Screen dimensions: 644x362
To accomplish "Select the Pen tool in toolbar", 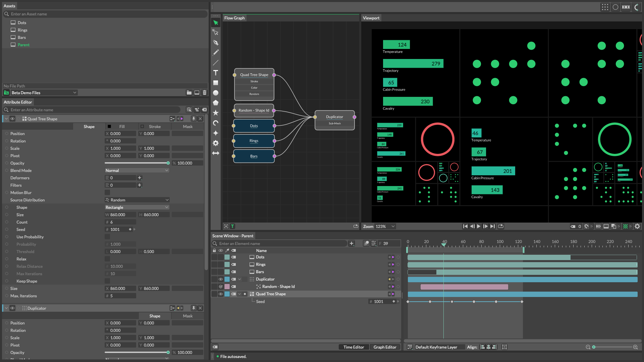I will tap(216, 43).
